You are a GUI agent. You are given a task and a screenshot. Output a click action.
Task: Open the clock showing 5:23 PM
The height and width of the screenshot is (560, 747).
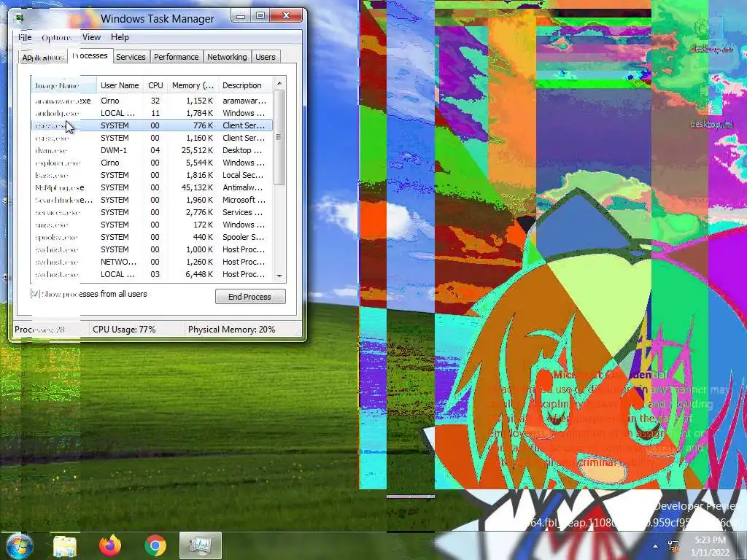click(x=710, y=540)
